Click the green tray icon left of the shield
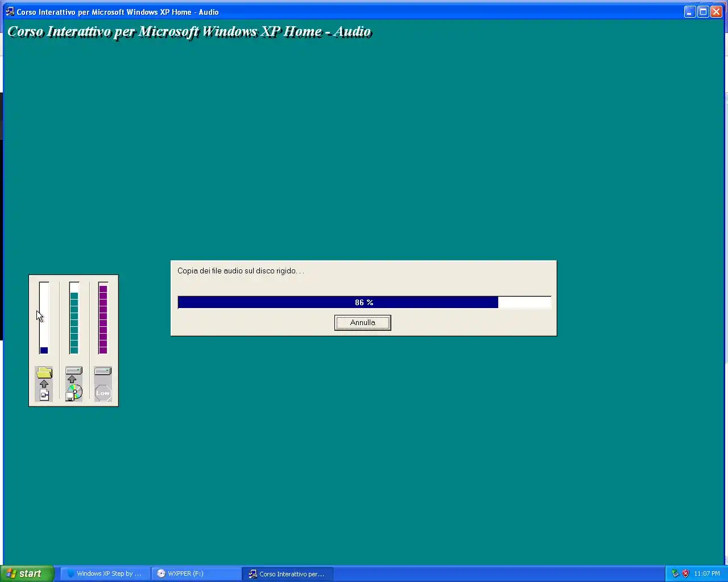The width and height of the screenshot is (728, 582). (x=675, y=573)
